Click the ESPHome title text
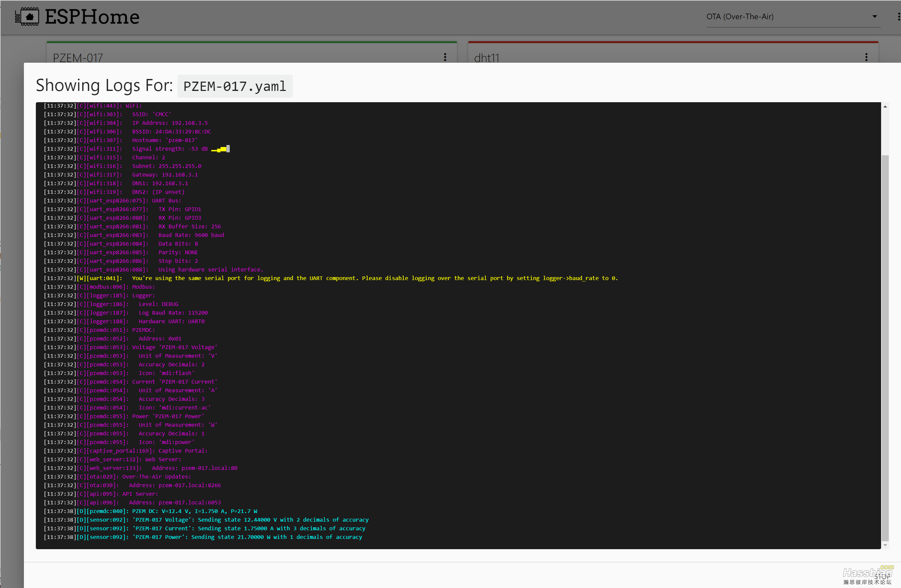This screenshot has width=901, height=588. [x=92, y=17]
